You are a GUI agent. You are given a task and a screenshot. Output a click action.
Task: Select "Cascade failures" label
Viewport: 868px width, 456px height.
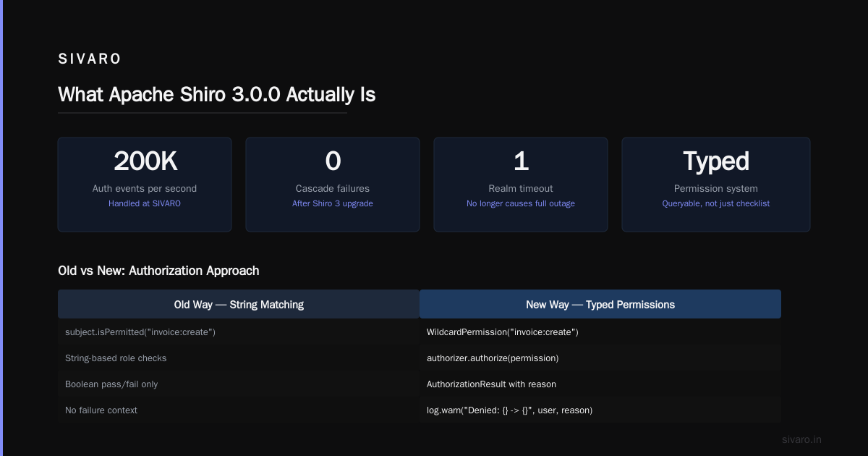coord(333,188)
